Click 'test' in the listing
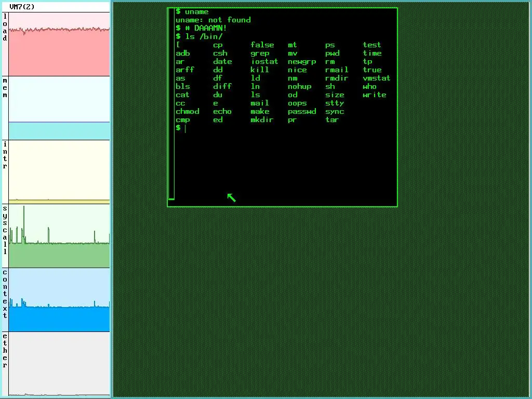The height and width of the screenshot is (399, 532). click(372, 45)
